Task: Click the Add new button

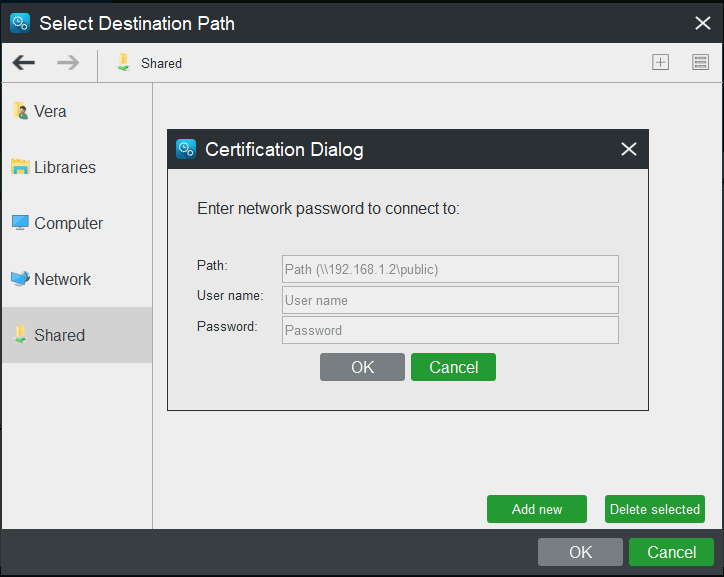Action: (537, 509)
